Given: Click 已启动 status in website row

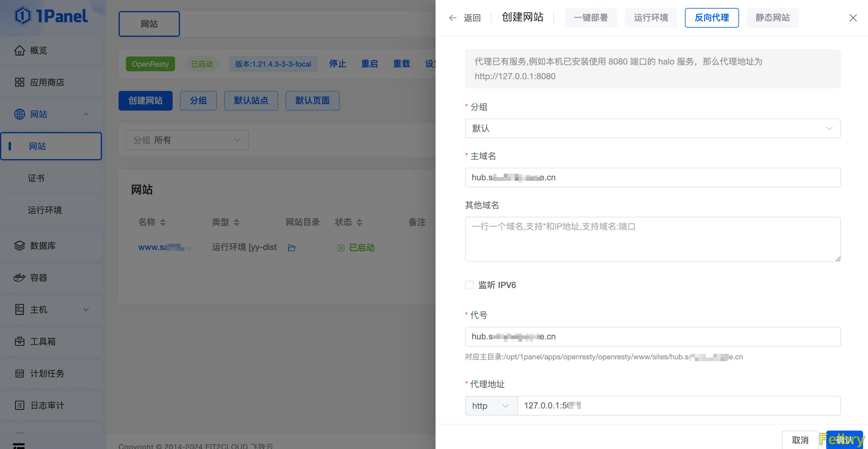Looking at the screenshot, I should [x=362, y=248].
